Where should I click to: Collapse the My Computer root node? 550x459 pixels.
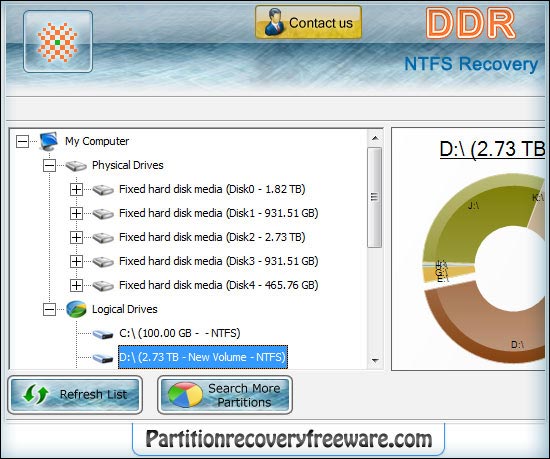coord(22,142)
